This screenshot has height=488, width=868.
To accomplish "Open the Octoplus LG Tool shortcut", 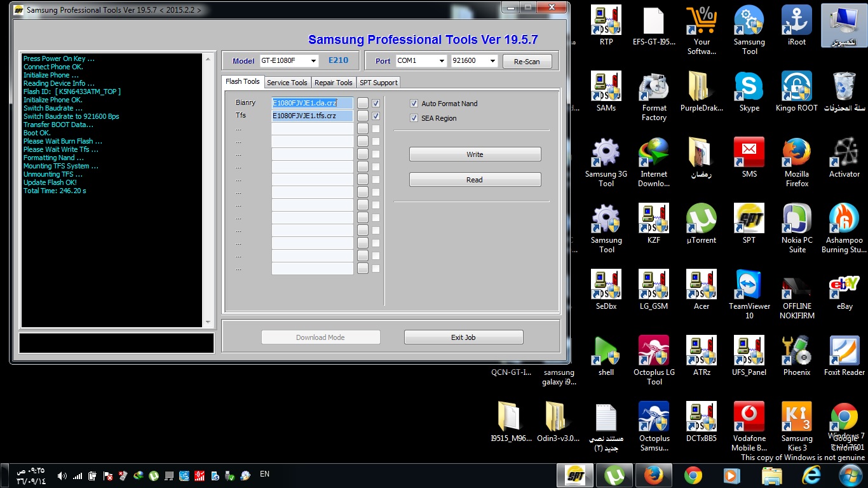I will click(x=654, y=360).
